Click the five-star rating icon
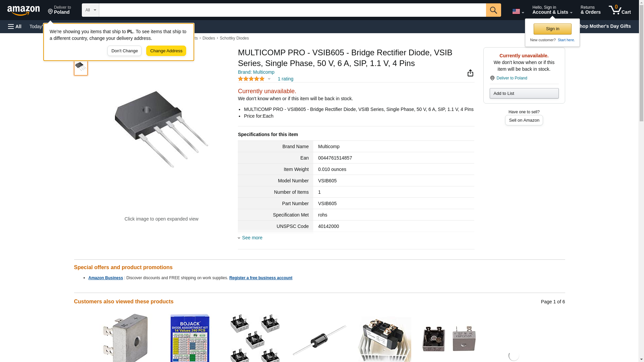The width and height of the screenshot is (644, 362). [x=251, y=79]
